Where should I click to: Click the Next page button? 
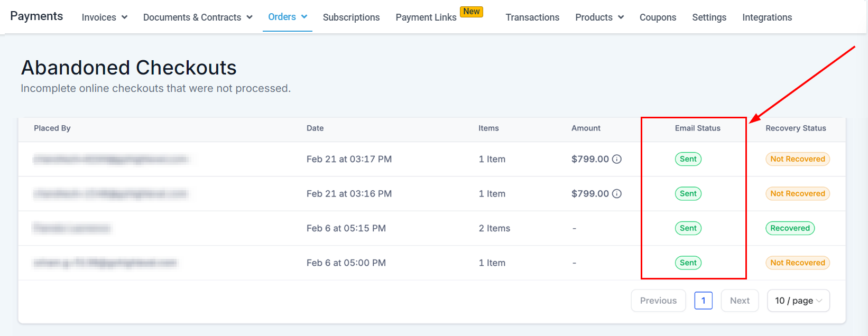click(739, 301)
